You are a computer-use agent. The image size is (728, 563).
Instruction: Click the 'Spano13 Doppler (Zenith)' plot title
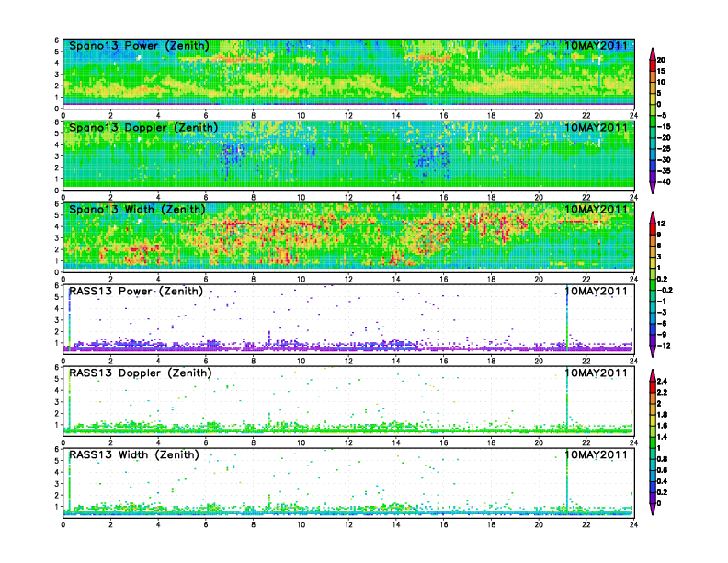pyautogui.click(x=143, y=128)
